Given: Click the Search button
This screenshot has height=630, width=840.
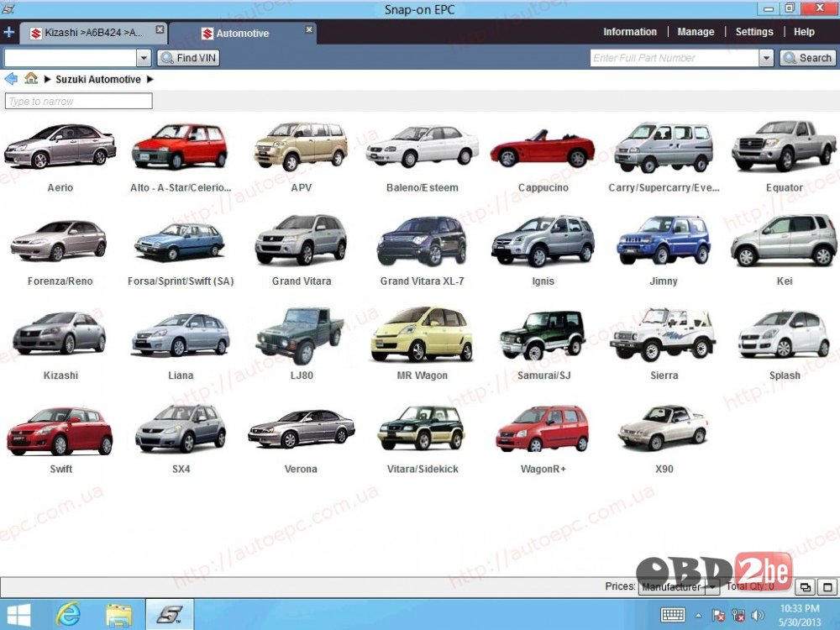Looking at the screenshot, I should (x=808, y=58).
